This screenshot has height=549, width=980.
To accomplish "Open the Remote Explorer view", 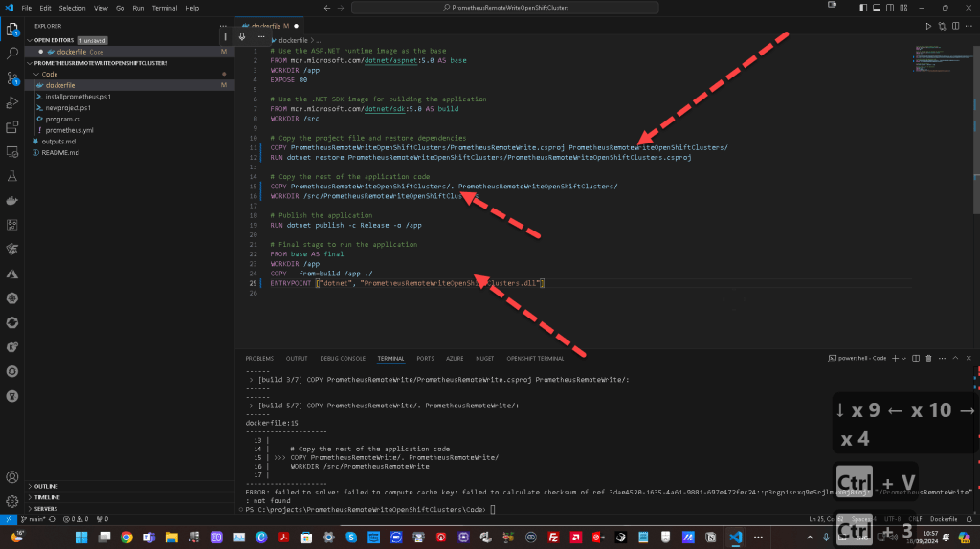I will 11,152.
